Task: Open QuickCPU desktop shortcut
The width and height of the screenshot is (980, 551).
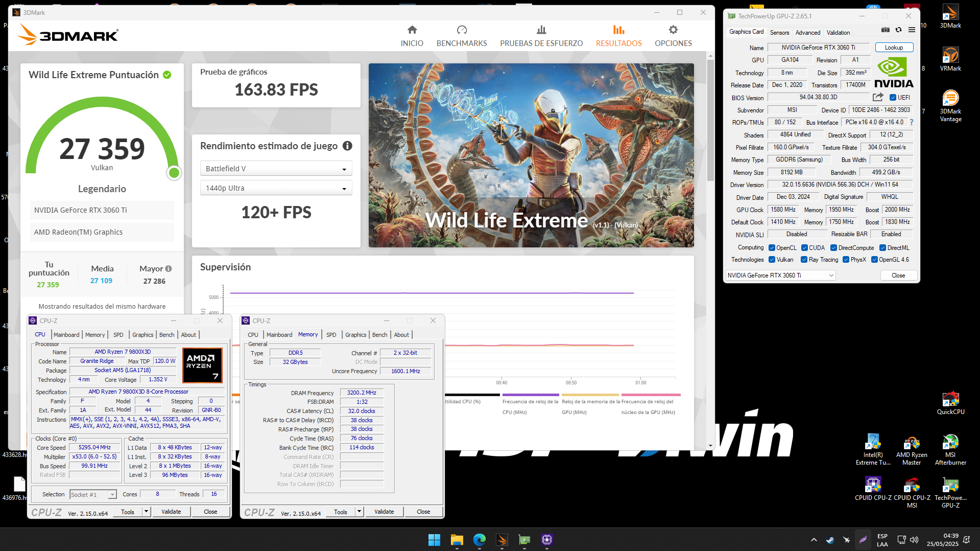Action: (x=950, y=403)
